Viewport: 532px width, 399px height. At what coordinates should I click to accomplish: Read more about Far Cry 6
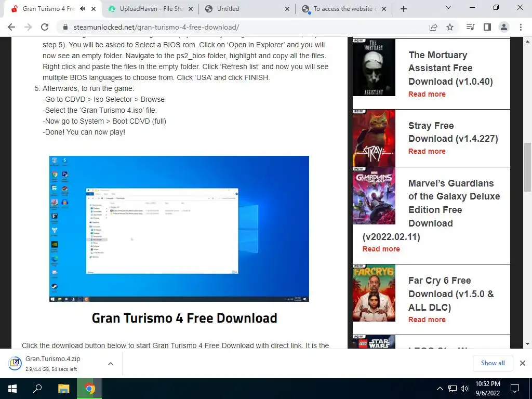[x=427, y=320]
